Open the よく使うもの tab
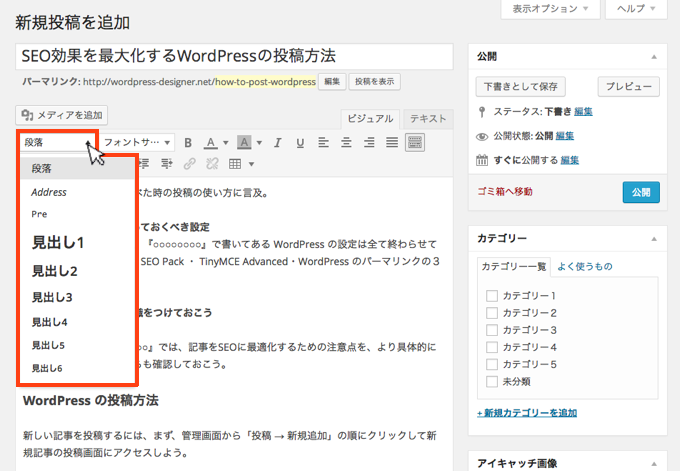Image resolution: width=680 pixels, height=475 pixels. [x=585, y=266]
